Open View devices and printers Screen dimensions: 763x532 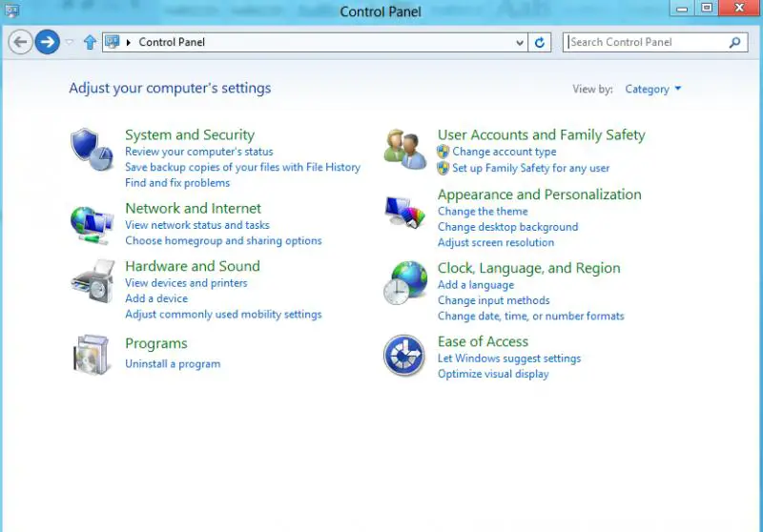[186, 283]
